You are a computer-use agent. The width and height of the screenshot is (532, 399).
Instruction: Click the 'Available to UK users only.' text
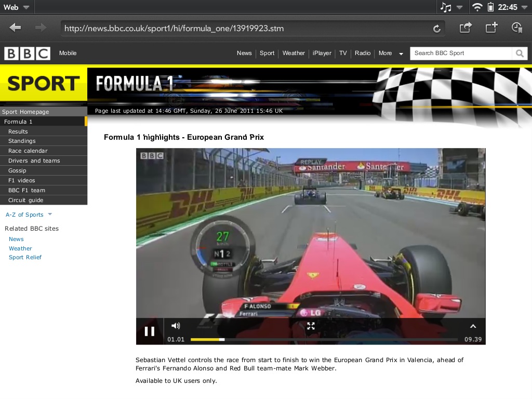[176, 381]
